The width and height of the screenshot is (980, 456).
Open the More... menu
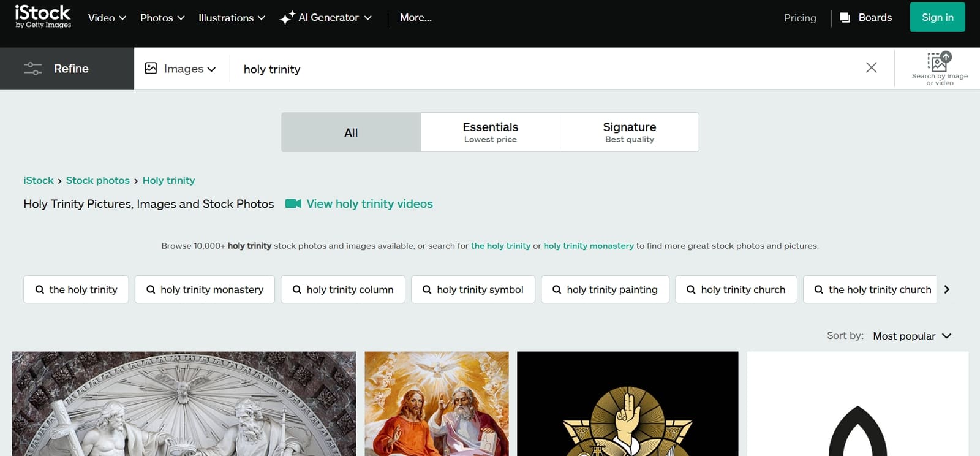[416, 18]
